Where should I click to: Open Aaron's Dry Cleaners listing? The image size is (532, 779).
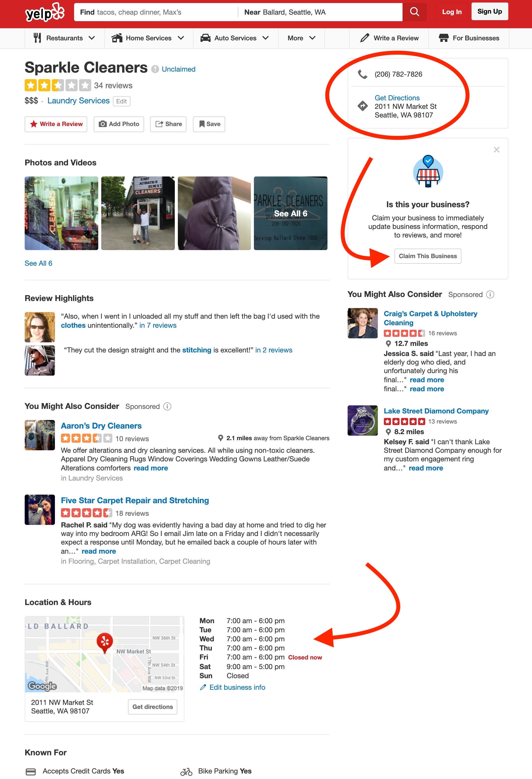pos(101,426)
